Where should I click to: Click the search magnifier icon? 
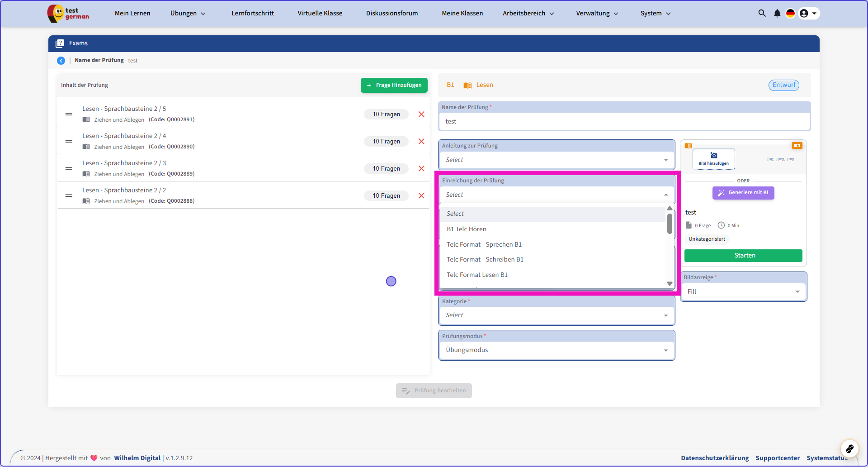pyautogui.click(x=762, y=13)
